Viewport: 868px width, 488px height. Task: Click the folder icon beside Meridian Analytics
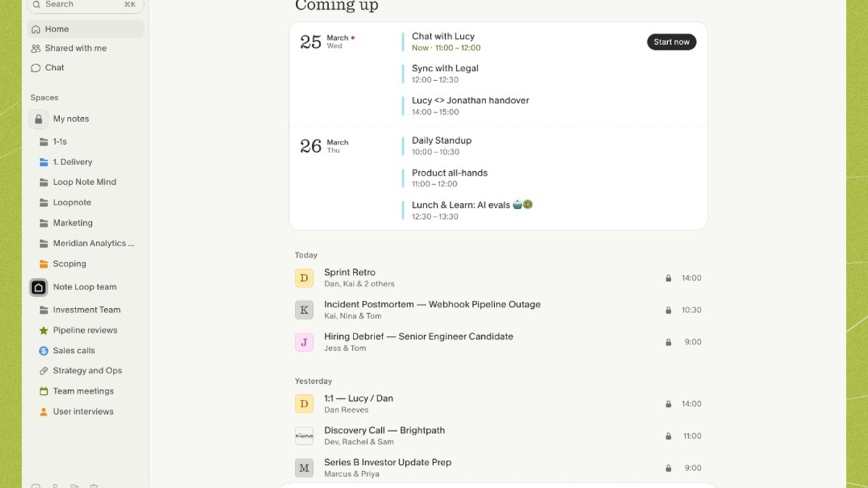pyautogui.click(x=43, y=244)
